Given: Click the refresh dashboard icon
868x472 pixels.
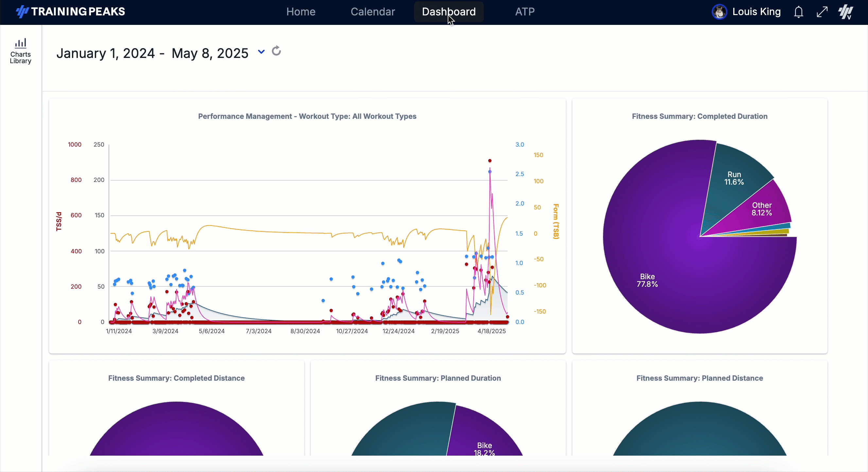Looking at the screenshot, I should click(276, 51).
